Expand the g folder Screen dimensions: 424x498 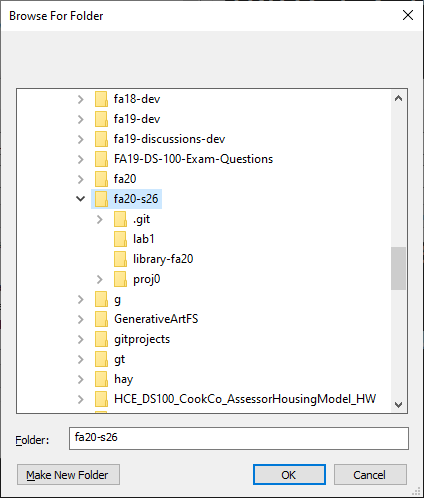pos(80,299)
